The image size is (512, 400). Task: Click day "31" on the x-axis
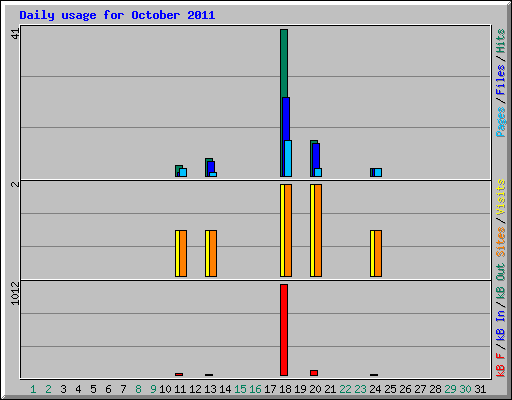pos(480,389)
